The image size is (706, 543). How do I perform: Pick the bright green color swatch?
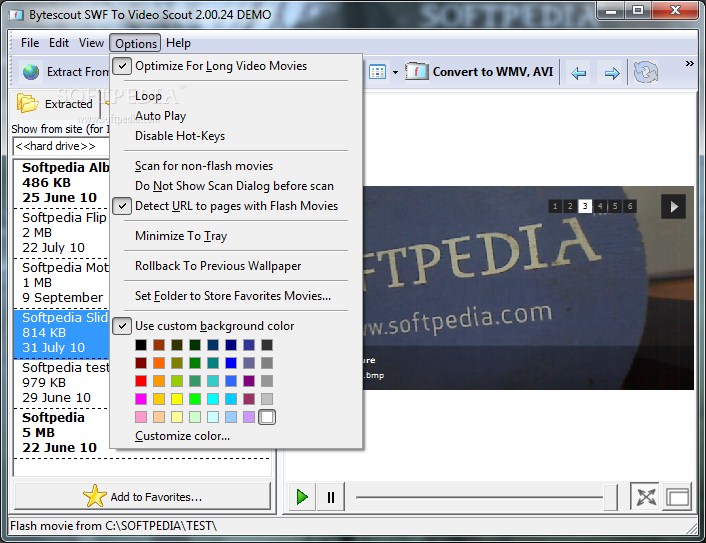click(x=195, y=399)
